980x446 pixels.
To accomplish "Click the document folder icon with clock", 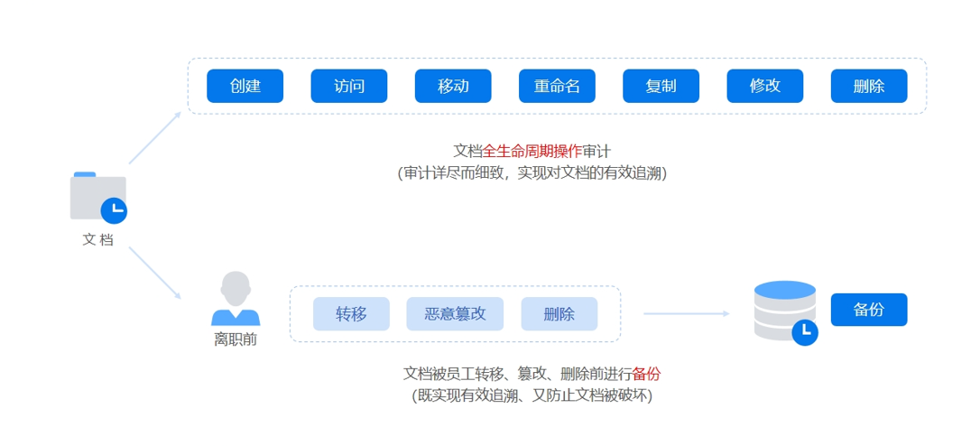I will coord(98,198).
